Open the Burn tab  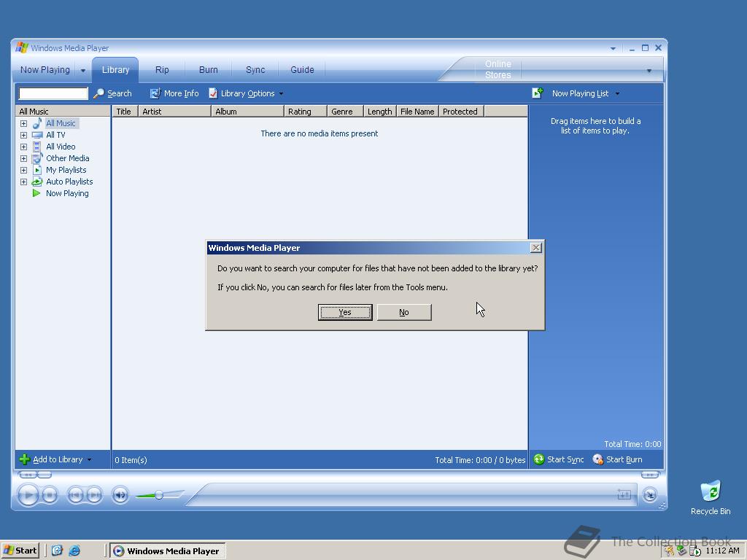click(x=208, y=70)
